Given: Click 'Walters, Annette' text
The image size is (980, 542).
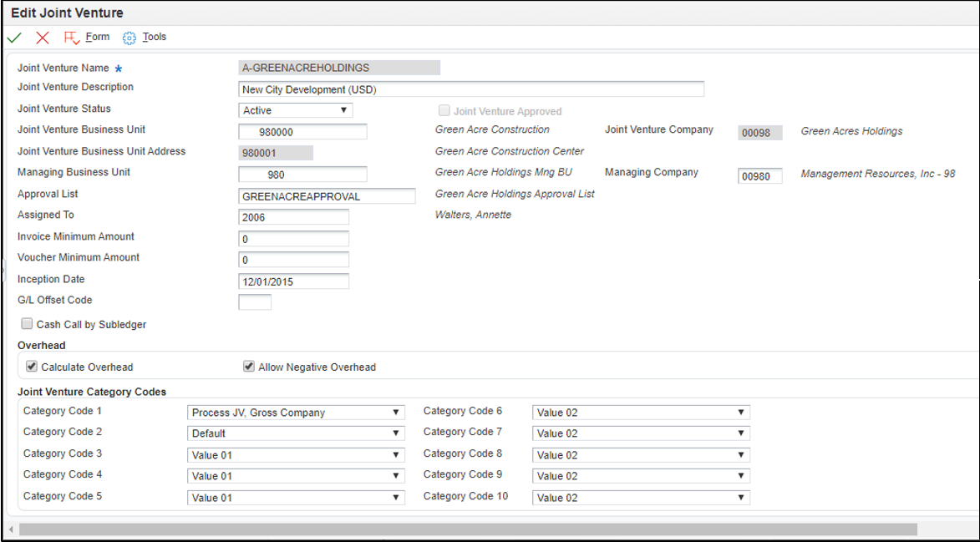Looking at the screenshot, I should pos(473,215).
